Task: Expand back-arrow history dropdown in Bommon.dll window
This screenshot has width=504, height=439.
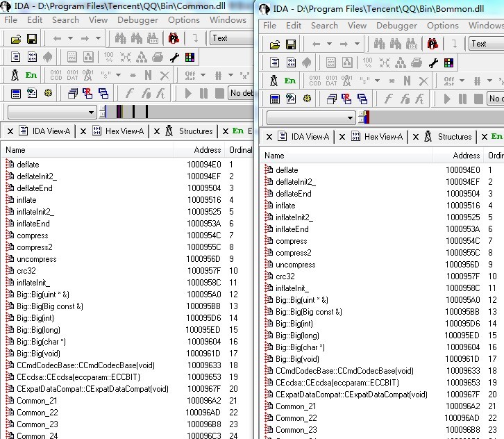Action: coord(330,44)
